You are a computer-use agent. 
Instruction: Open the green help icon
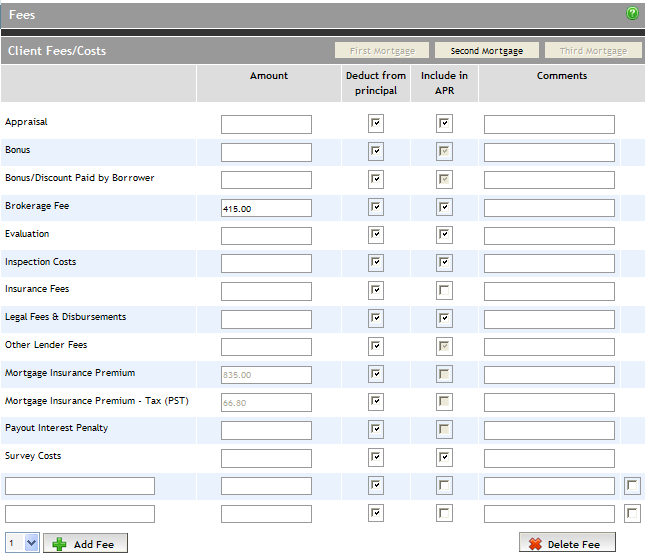[x=632, y=14]
